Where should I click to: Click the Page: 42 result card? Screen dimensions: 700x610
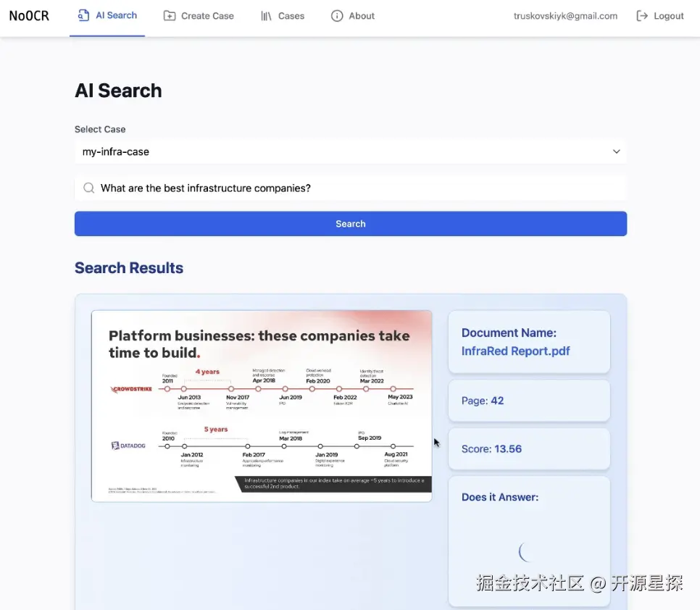pos(529,401)
